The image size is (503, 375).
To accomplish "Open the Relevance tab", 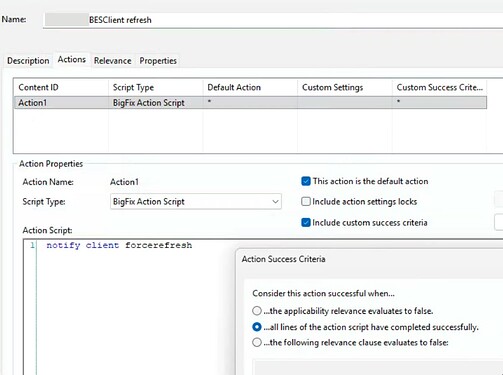I will (x=113, y=61).
